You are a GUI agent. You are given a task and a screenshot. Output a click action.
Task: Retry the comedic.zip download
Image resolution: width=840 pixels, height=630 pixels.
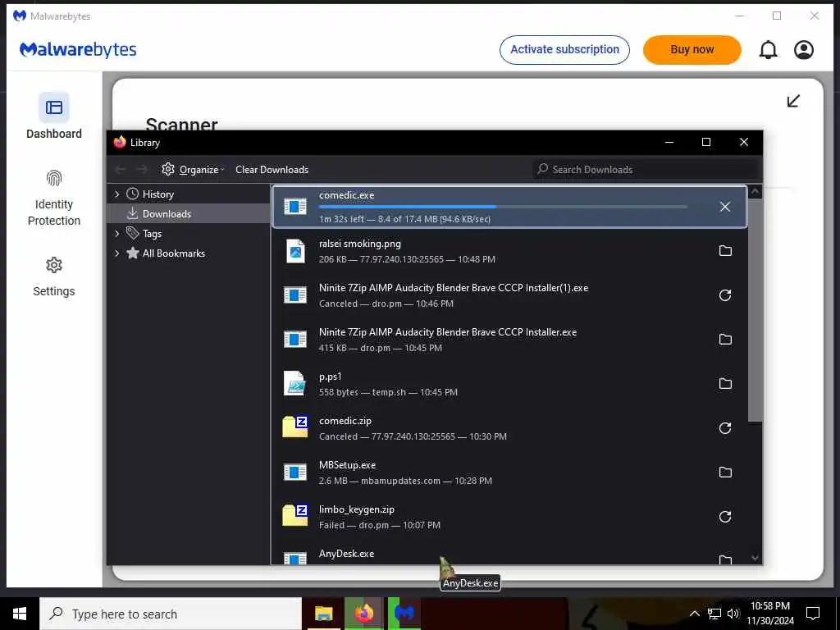pyautogui.click(x=725, y=428)
